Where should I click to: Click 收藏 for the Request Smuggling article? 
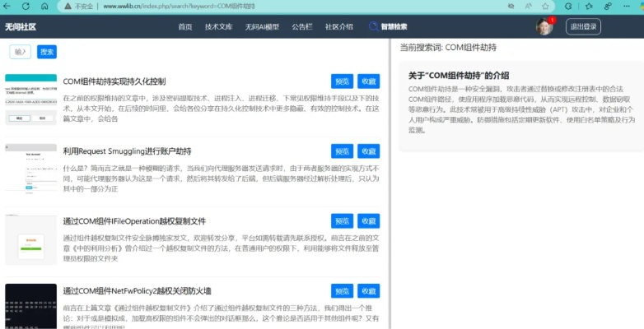[368, 151]
